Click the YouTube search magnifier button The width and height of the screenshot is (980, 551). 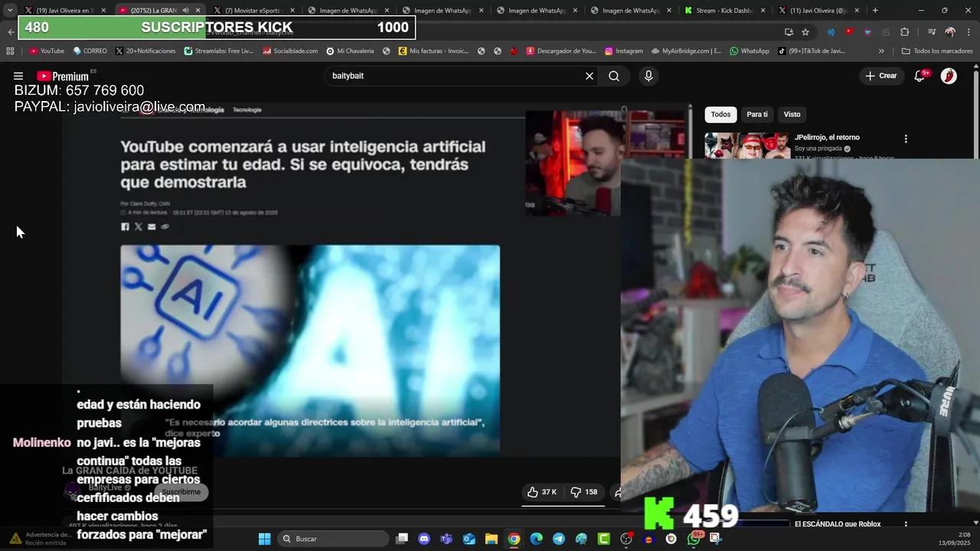point(614,76)
